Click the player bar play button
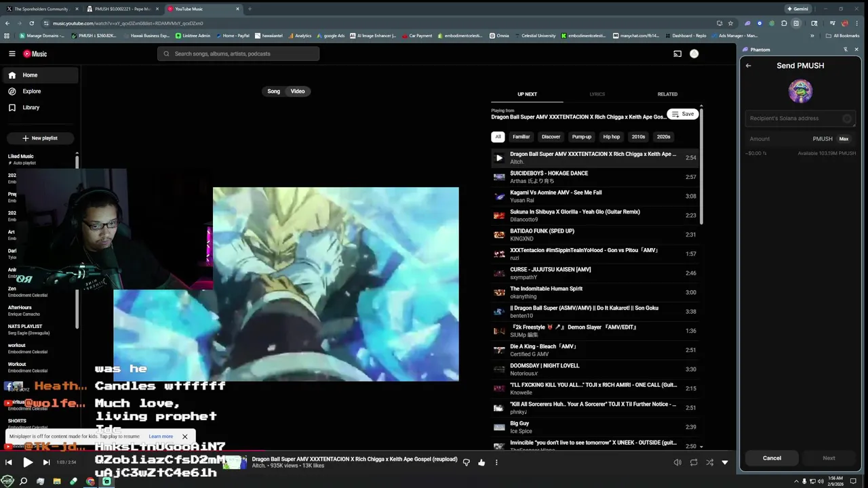The height and width of the screenshot is (488, 868). point(28,462)
